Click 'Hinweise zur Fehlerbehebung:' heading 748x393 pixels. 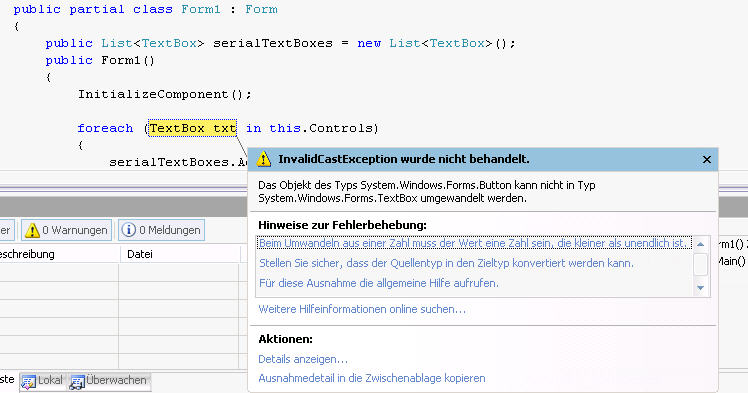[343, 225]
